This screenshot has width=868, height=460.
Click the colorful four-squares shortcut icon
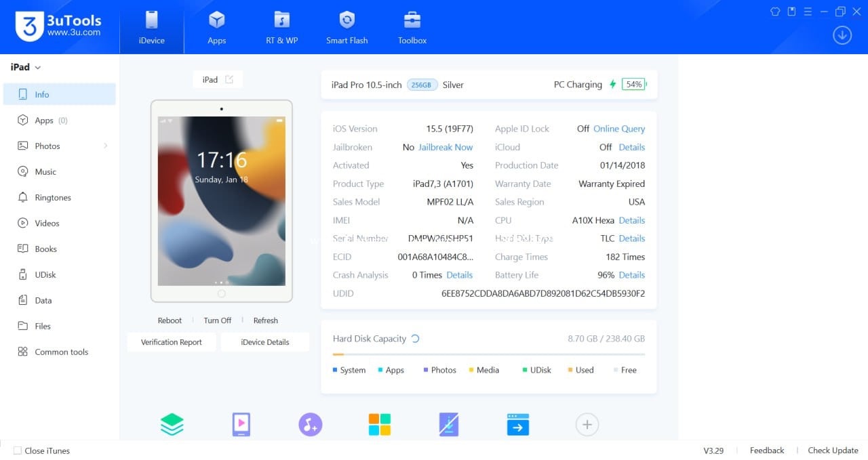point(380,425)
